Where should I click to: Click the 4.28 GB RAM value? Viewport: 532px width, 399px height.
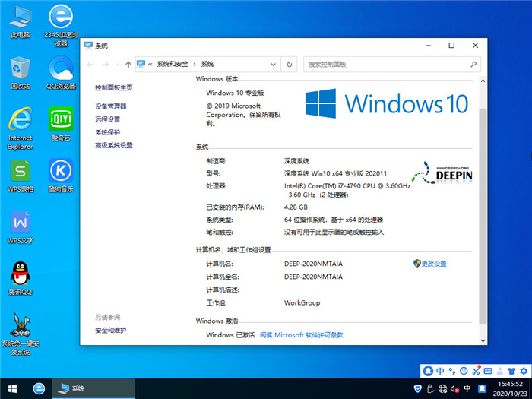(296, 207)
